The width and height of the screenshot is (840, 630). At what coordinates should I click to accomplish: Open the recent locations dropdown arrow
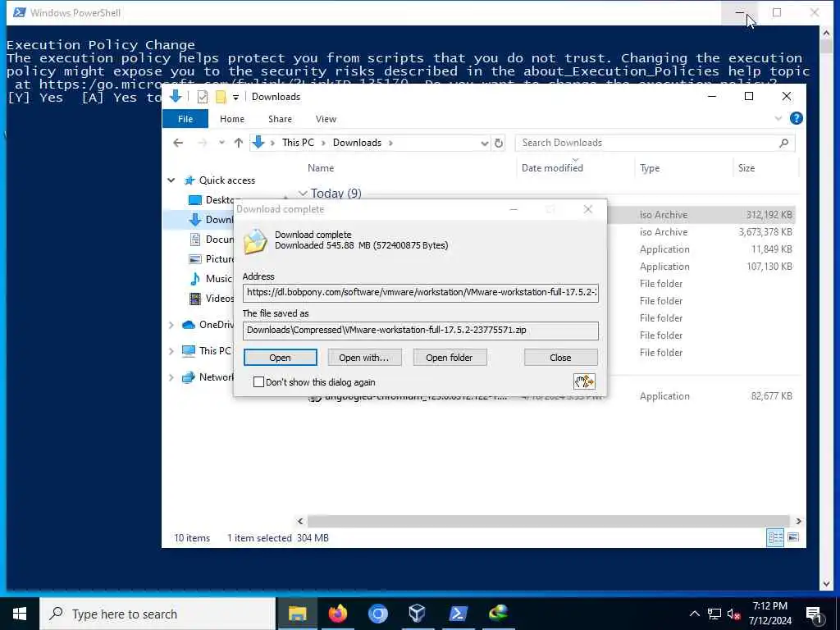tap(221, 143)
